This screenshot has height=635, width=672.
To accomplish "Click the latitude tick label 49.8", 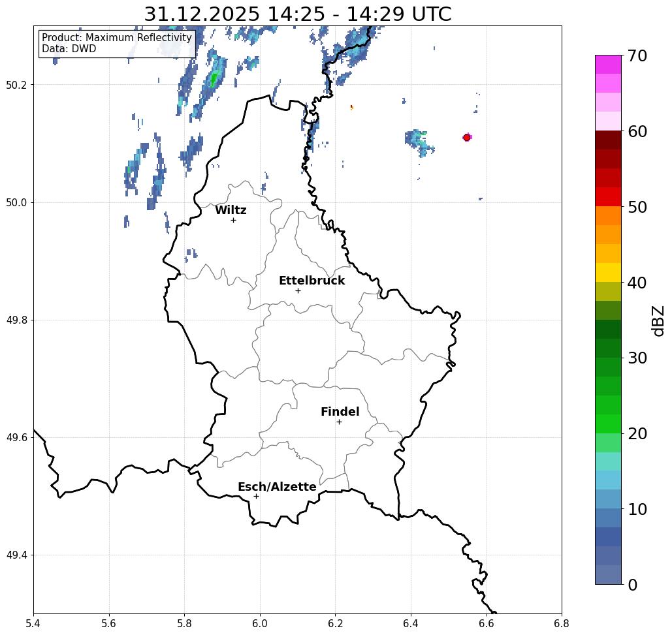I will (x=16, y=320).
